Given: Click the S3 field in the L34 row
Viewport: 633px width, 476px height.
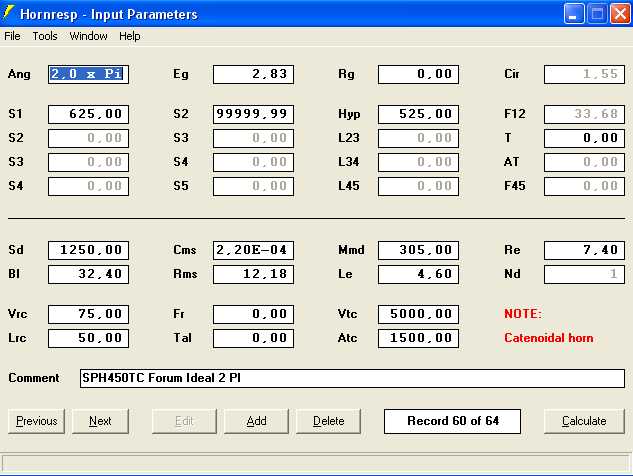Looking at the screenshot, I should pyautogui.click(x=88, y=162).
